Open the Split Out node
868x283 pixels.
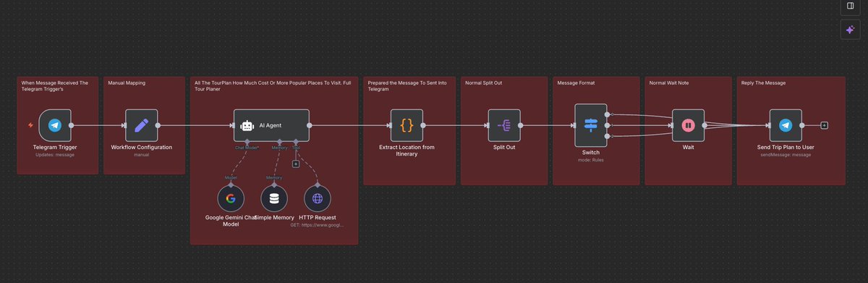pyautogui.click(x=503, y=125)
